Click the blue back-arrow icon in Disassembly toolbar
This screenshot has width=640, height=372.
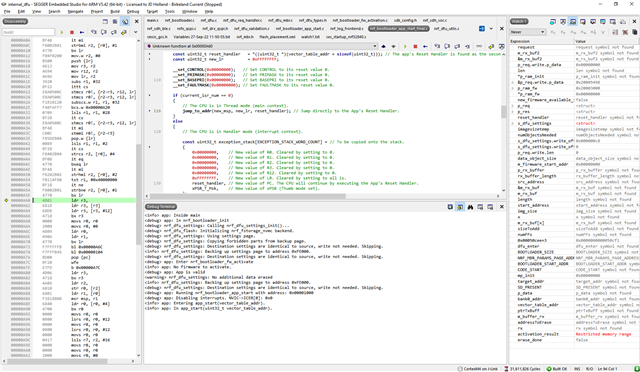pyautogui.click(x=82, y=32)
